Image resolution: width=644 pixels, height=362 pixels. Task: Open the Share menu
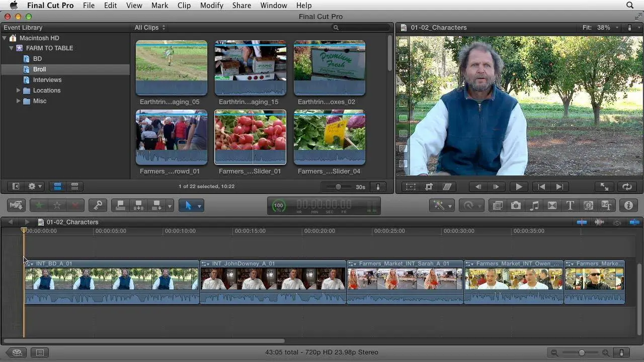tap(242, 6)
